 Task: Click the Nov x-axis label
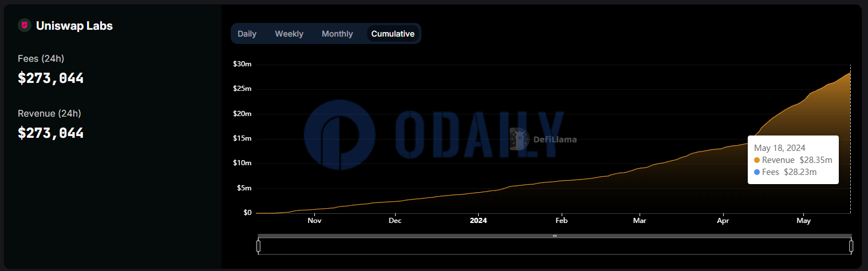pos(314,220)
